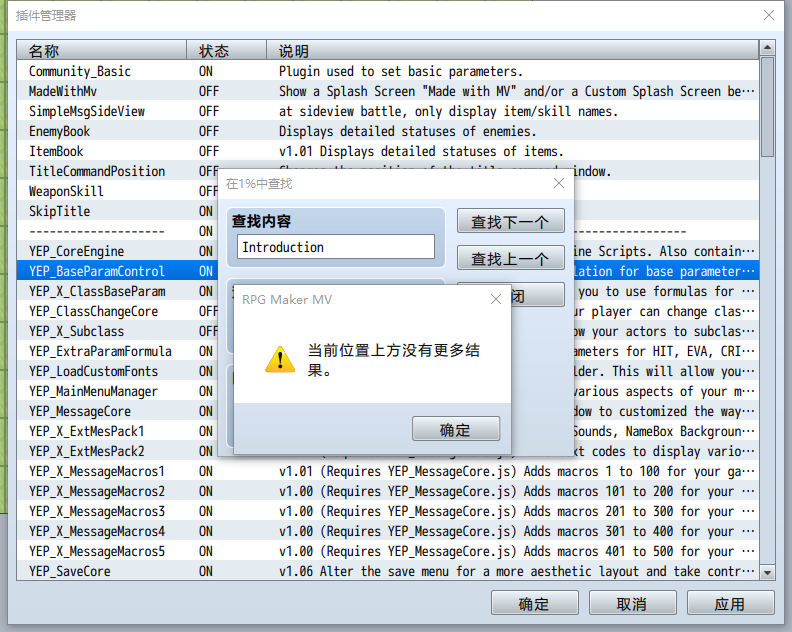Select YEP_X_MessageMacros1 plugin row
Viewport: 792px width, 632px height.
(387, 471)
